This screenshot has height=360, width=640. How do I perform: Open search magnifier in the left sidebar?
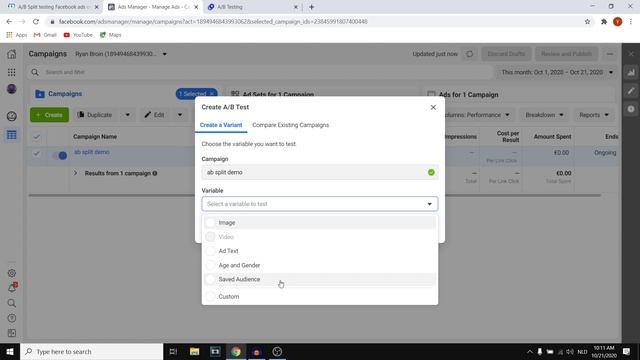pyautogui.click(x=11, y=303)
